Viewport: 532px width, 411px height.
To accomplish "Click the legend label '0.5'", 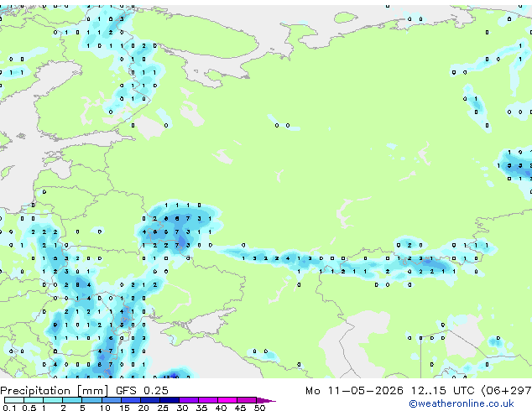I will [x=29, y=408].
